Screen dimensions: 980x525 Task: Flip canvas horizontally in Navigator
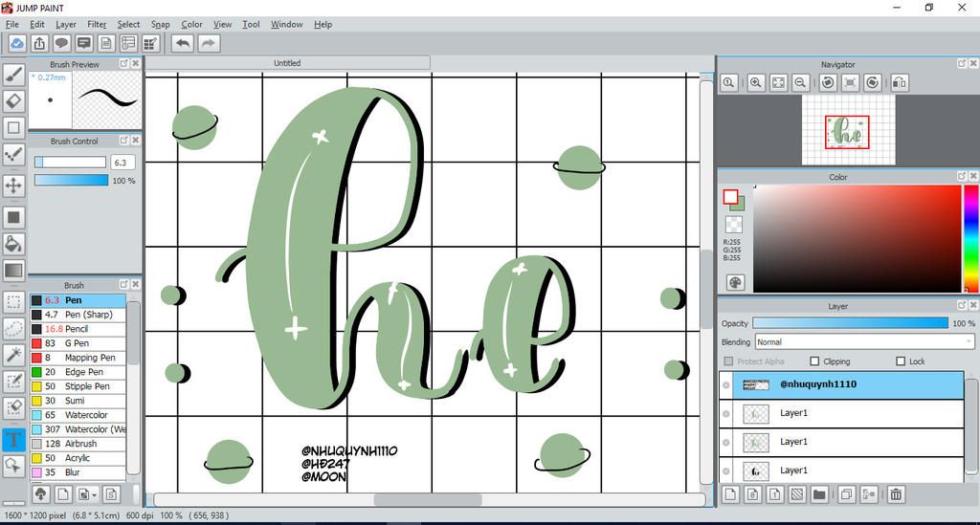click(x=900, y=82)
